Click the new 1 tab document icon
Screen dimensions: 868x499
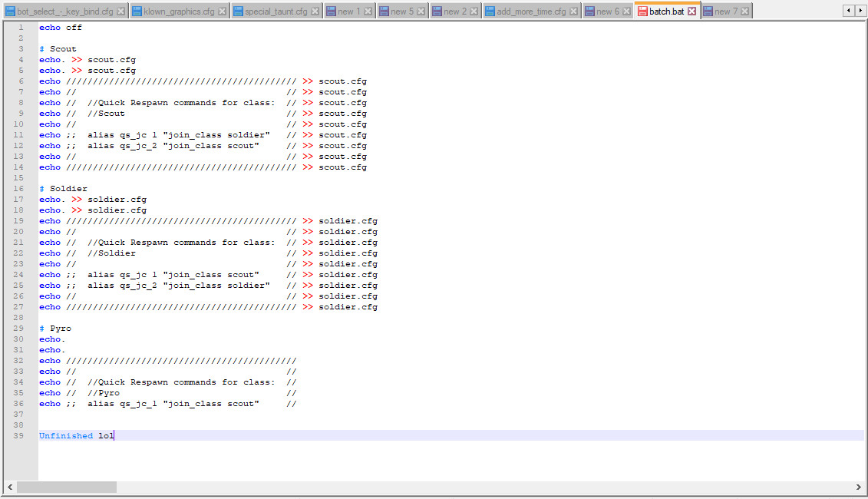[x=332, y=11]
